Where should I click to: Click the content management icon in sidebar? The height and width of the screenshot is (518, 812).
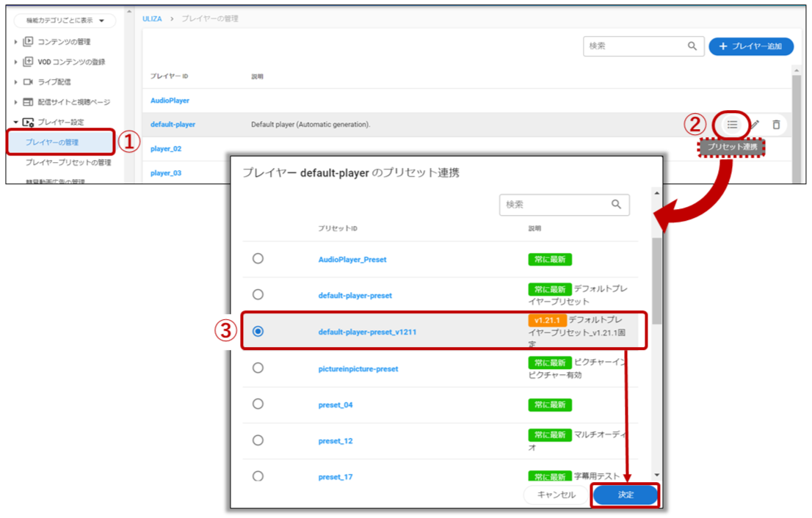click(29, 42)
